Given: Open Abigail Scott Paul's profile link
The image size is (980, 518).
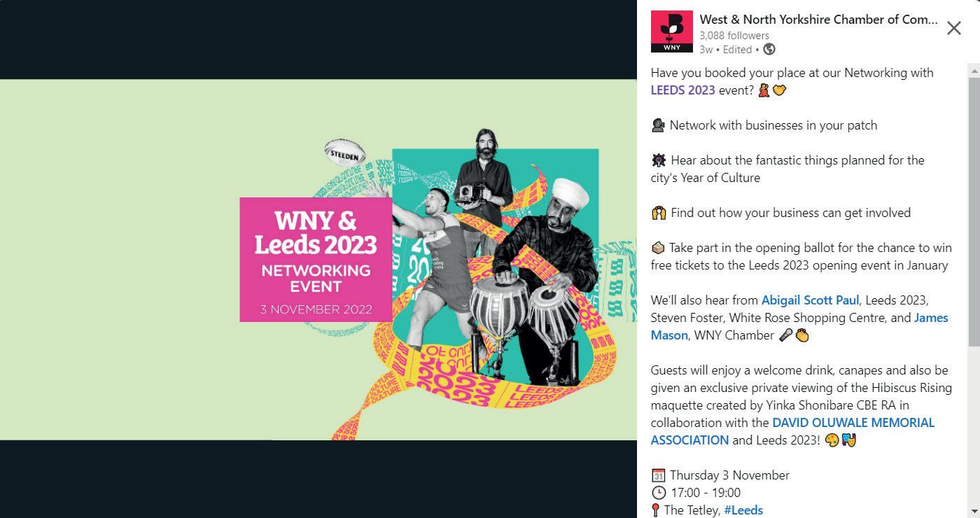Looking at the screenshot, I should pyautogui.click(x=810, y=300).
